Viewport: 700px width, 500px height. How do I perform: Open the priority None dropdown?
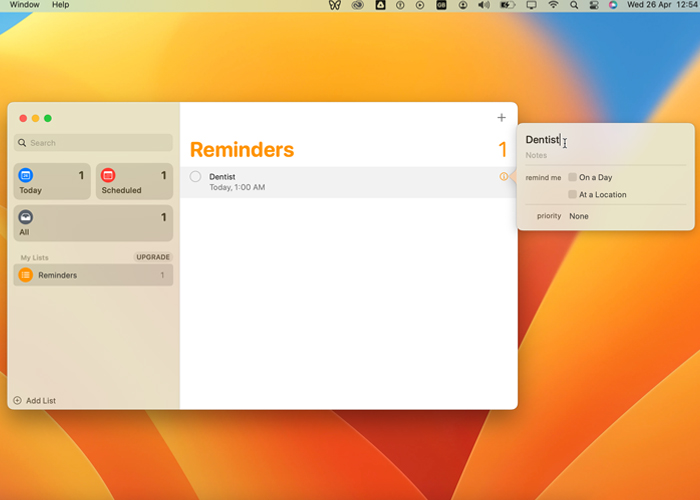click(x=579, y=216)
